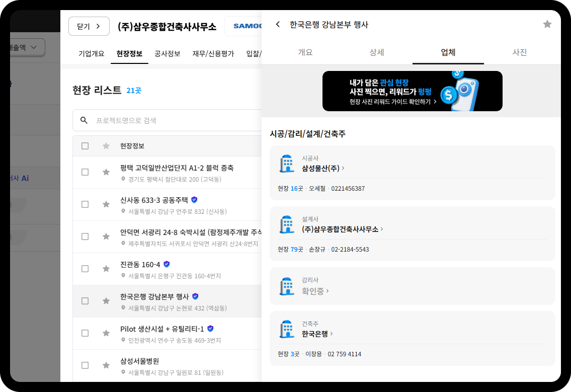Select the 업체 tab

click(448, 52)
